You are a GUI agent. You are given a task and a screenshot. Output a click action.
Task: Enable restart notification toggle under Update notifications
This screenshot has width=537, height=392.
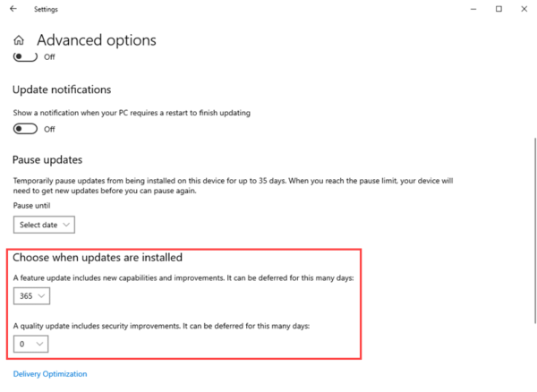(25, 129)
